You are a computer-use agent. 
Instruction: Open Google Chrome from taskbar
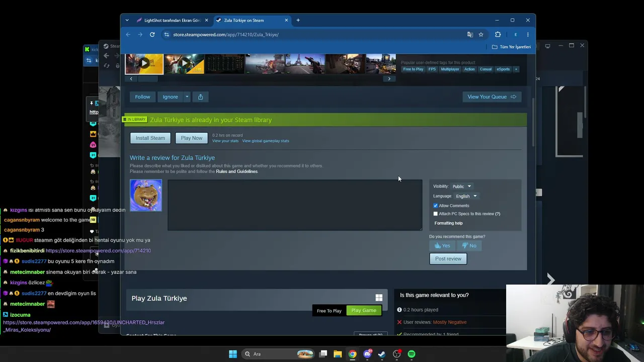[352, 354]
